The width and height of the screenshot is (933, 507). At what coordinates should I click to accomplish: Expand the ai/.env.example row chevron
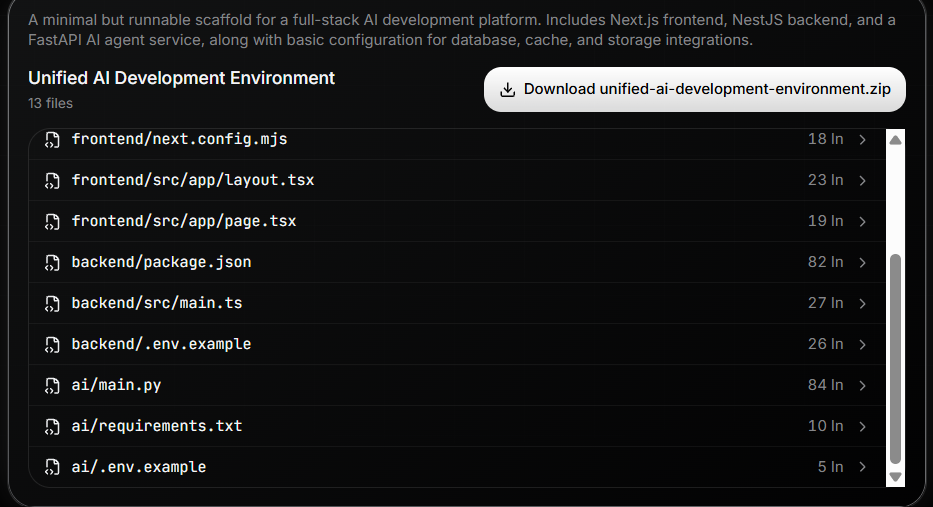862,467
